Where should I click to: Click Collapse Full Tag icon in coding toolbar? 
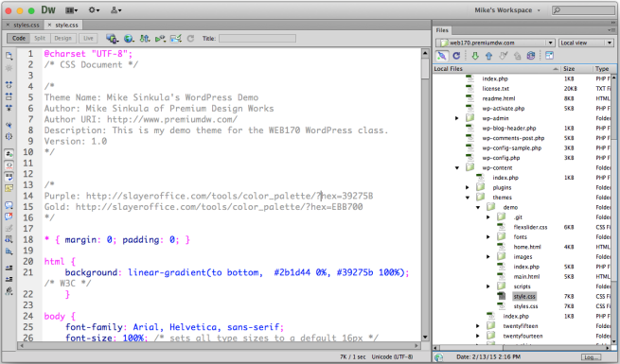tap(9, 85)
